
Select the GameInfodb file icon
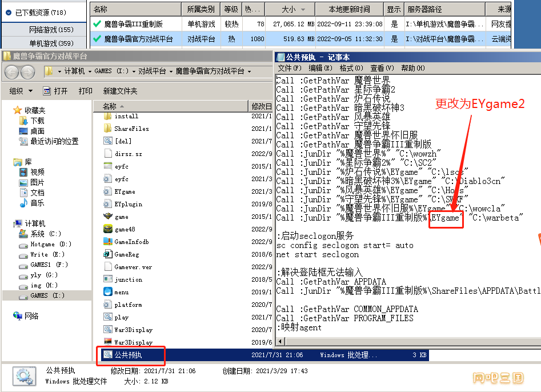[x=107, y=242]
